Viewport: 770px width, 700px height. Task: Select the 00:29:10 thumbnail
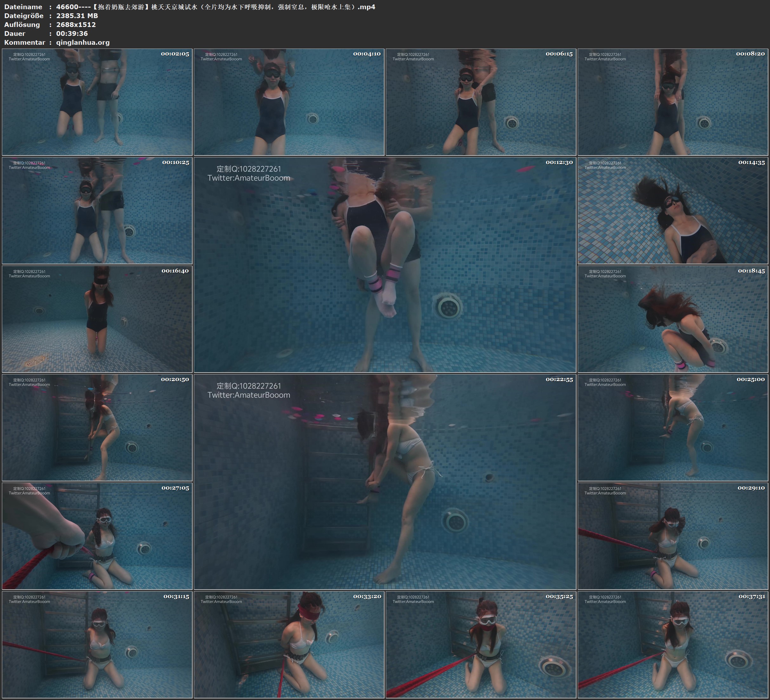(673, 536)
